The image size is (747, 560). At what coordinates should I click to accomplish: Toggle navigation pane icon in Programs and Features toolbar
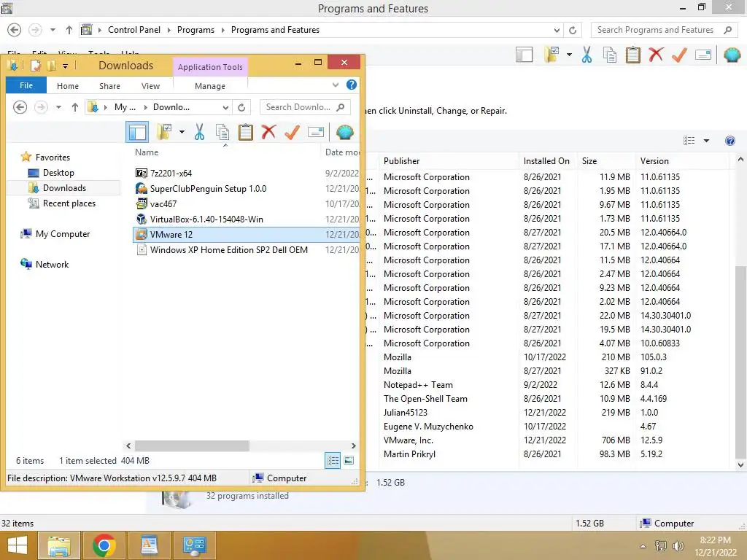point(524,55)
